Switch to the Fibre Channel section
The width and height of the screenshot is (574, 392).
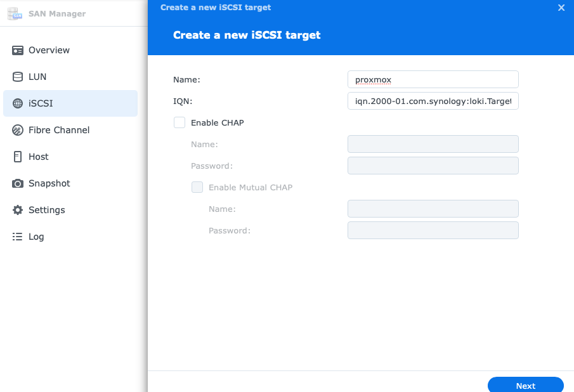click(x=59, y=130)
